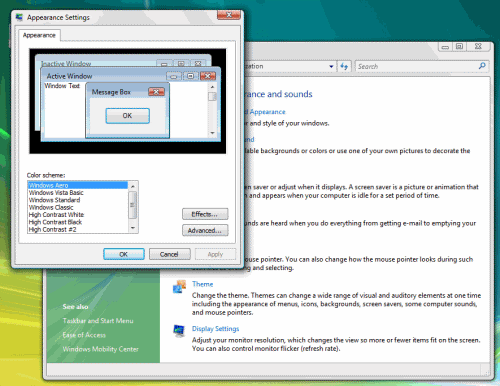Open the Effects... dialog
Screen dimensions: 500x386
pyautogui.click(x=205, y=214)
